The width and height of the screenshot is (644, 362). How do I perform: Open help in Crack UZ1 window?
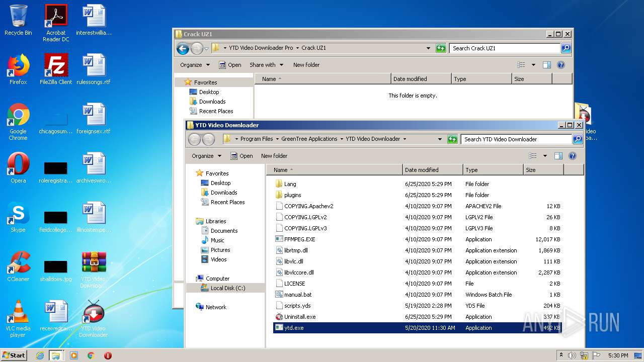(x=561, y=65)
